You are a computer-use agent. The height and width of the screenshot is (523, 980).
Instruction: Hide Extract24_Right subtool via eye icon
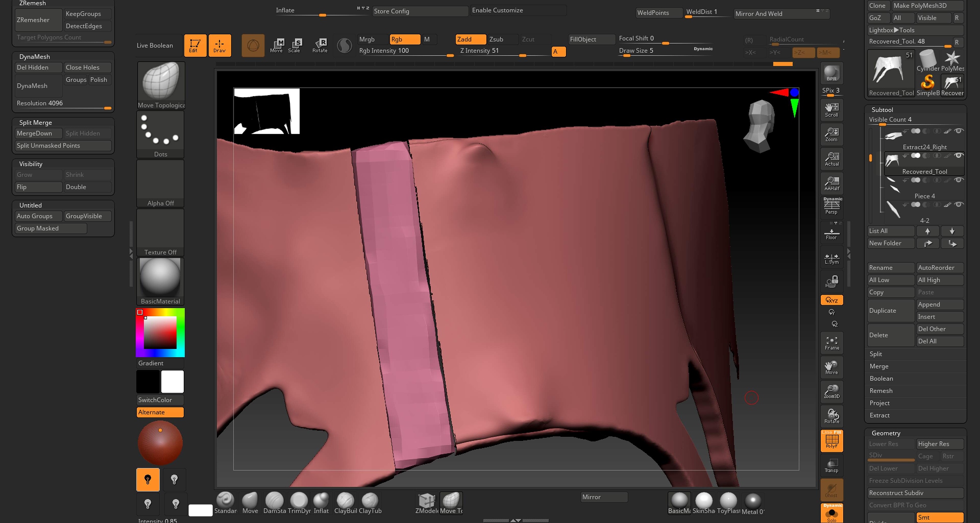tap(959, 131)
